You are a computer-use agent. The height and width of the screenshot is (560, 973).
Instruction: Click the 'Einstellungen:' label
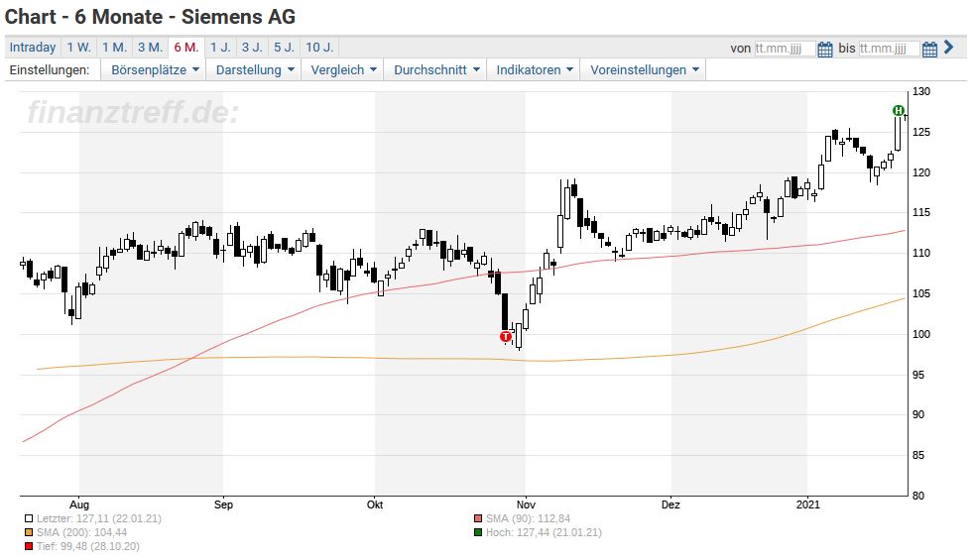pyautogui.click(x=49, y=70)
